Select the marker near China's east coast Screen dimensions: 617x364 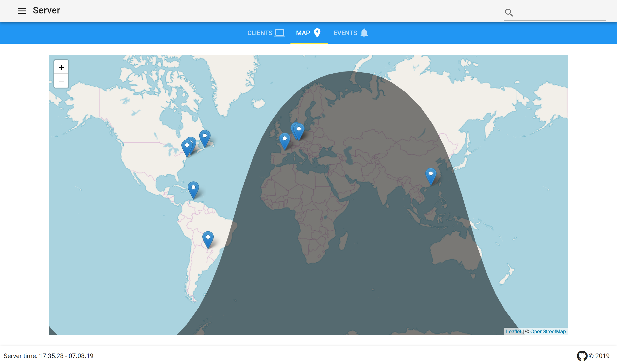click(431, 174)
